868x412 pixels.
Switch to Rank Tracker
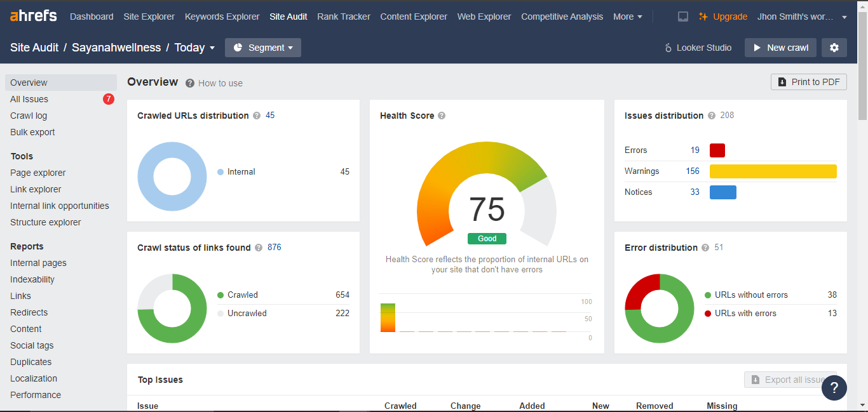tap(344, 17)
